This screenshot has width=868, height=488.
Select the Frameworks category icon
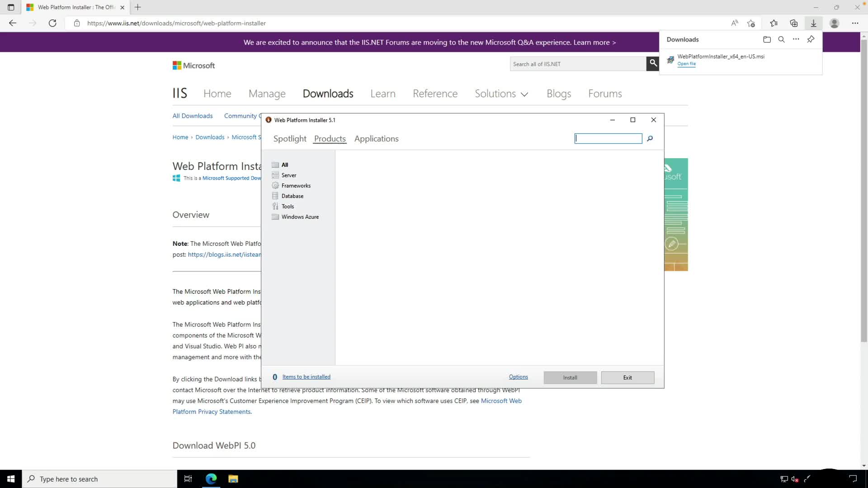pos(275,186)
